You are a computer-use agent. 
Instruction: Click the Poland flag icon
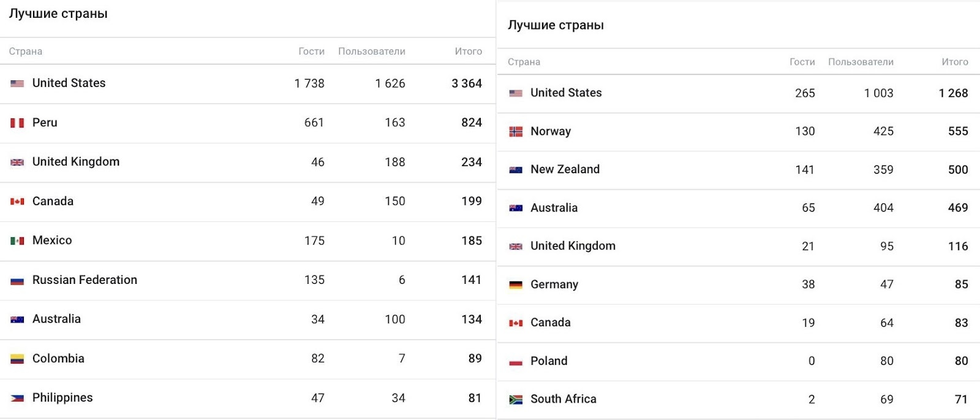[516, 361]
